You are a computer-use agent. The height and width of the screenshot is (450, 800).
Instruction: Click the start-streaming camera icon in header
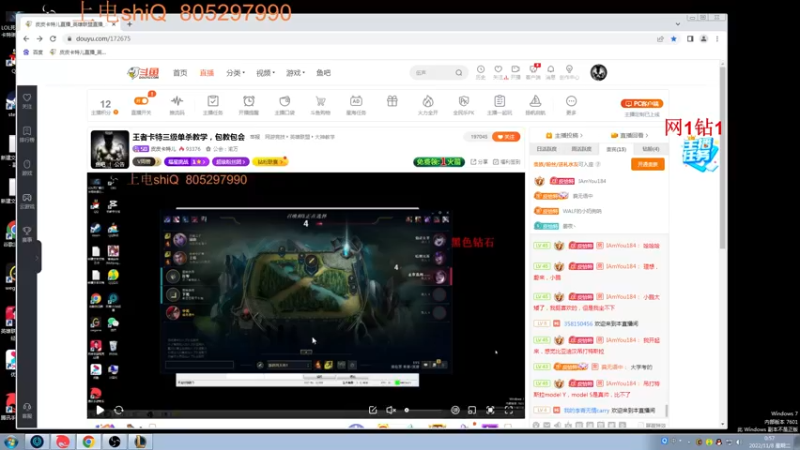(516, 72)
